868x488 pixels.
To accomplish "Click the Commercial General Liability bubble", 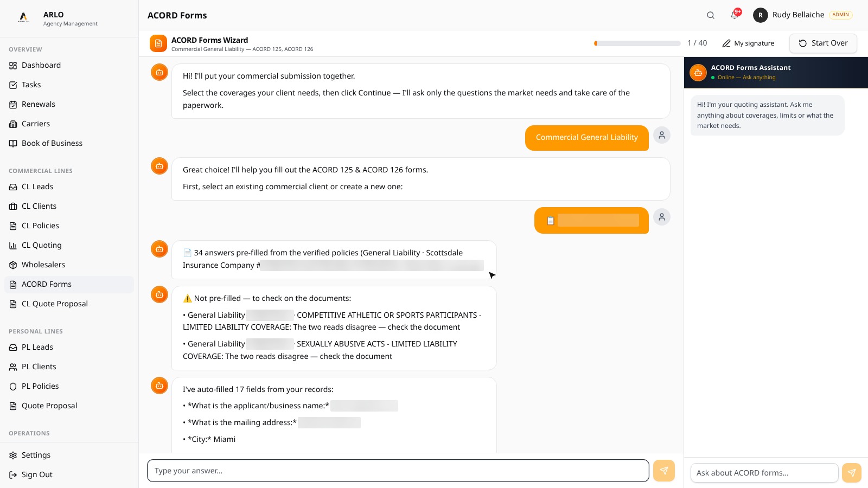I will 587,138.
